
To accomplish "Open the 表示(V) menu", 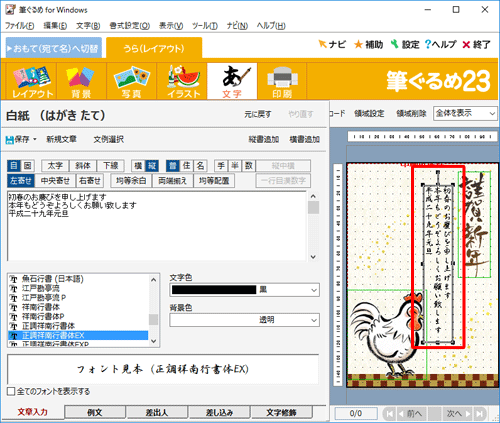I will [x=171, y=26].
